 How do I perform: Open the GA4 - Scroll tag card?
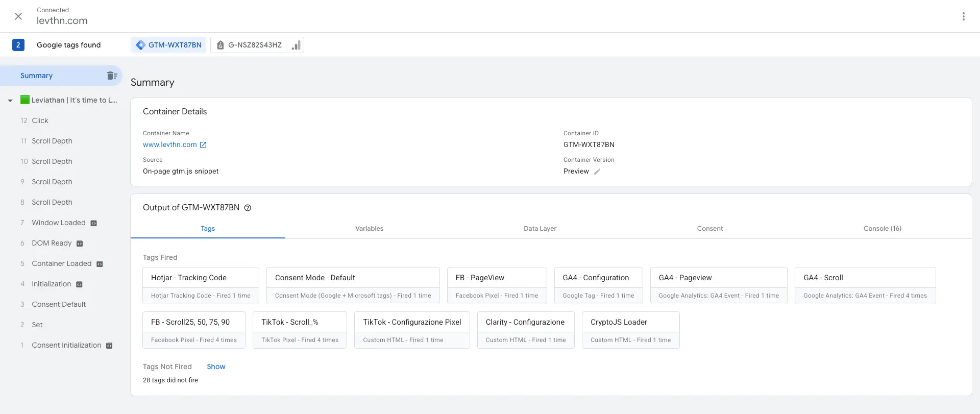click(x=865, y=285)
